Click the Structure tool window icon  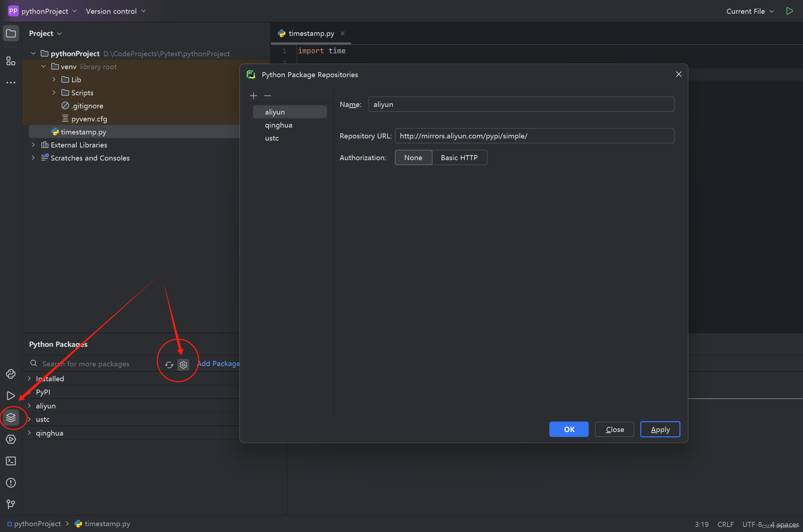point(11,61)
